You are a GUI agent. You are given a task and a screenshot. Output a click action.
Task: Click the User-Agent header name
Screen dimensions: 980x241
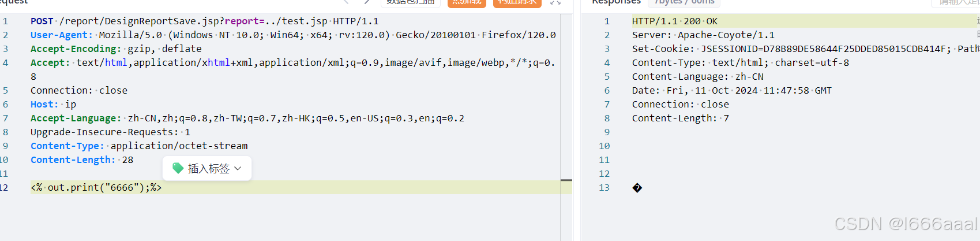pyautogui.click(x=62, y=35)
